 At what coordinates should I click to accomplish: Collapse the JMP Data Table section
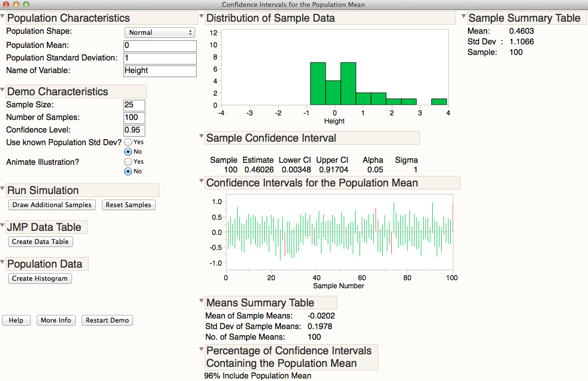click(3, 225)
